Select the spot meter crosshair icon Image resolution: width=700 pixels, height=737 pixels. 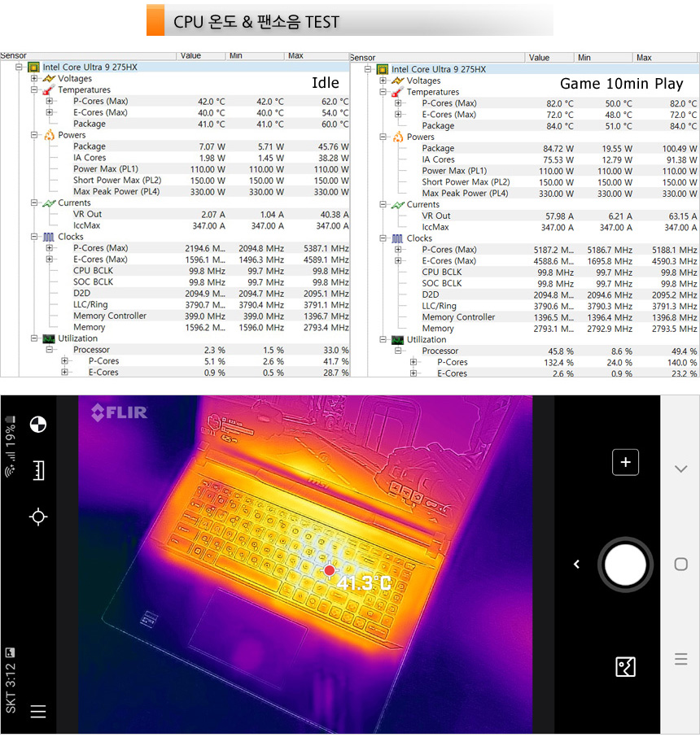[x=37, y=517]
